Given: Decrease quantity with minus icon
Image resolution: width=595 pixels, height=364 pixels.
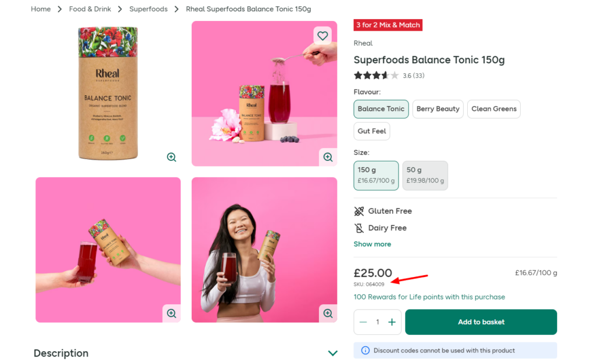Looking at the screenshot, I should point(363,322).
